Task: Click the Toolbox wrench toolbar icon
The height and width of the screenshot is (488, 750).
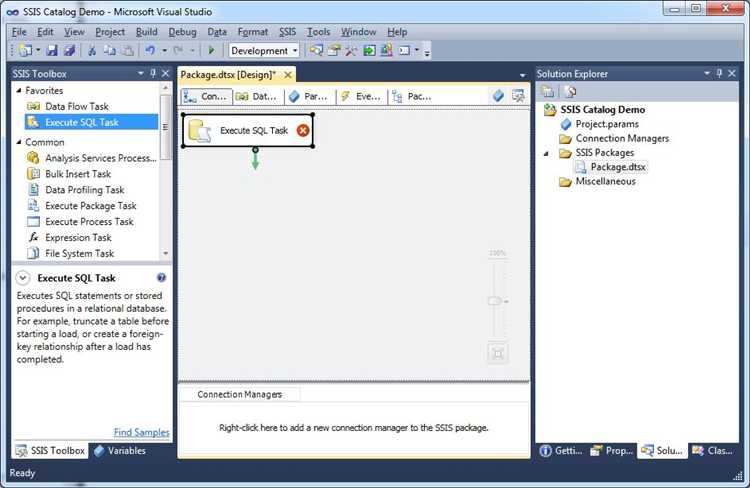Action: click(x=351, y=50)
